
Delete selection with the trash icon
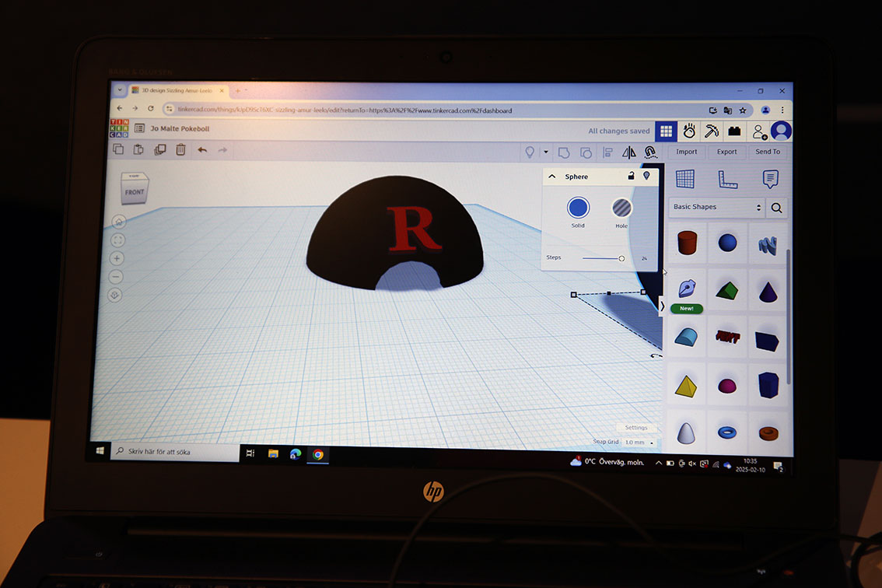coord(180,149)
